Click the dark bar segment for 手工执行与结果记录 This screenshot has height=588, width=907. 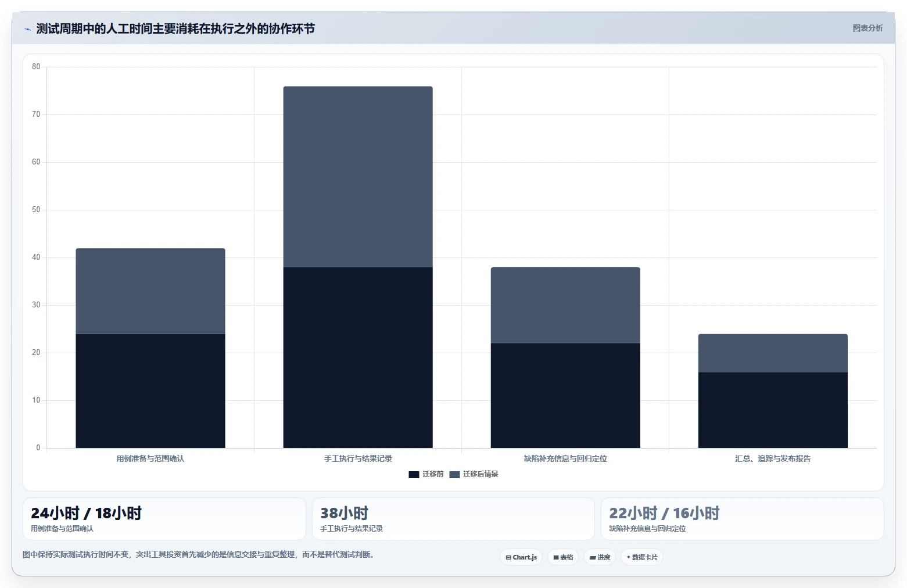[358, 357]
